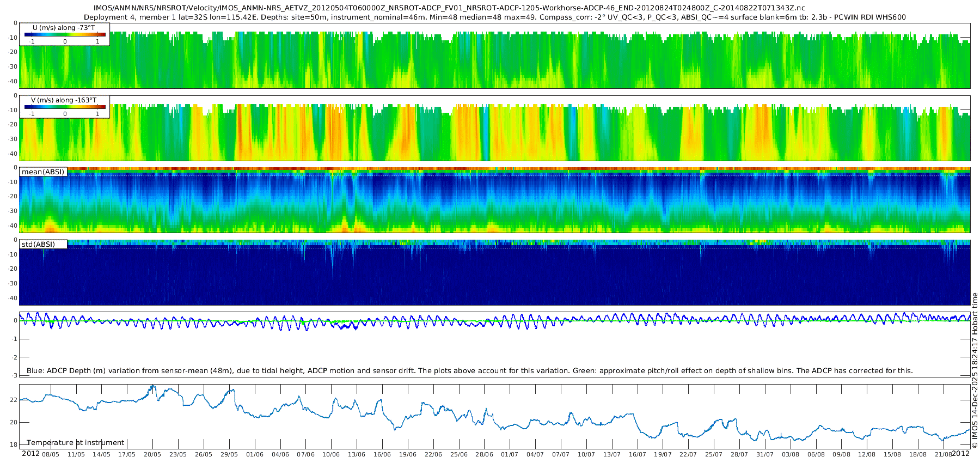Image resolution: width=980 pixels, height=463 pixels.
Task: Select the mean(ABSI) panel label
Action: pos(43,172)
